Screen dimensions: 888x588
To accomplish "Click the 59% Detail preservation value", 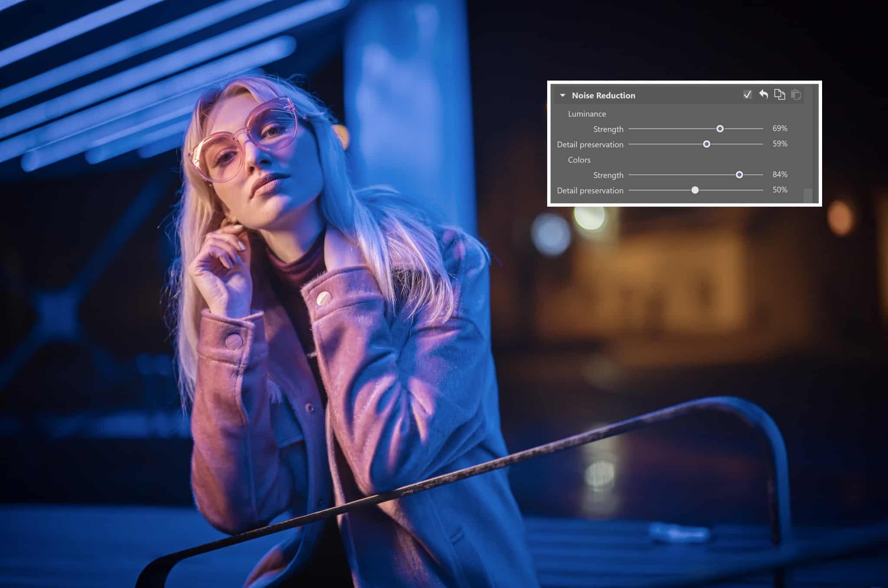I will click(x=780, y=143).
